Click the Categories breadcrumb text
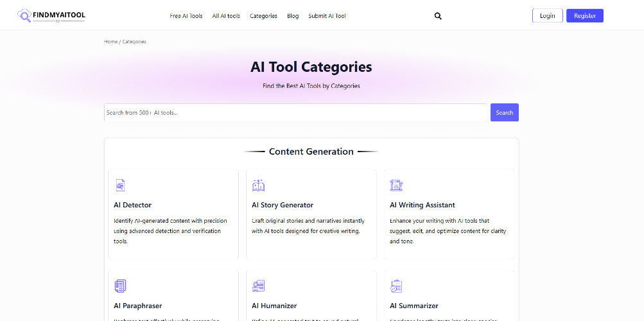The width and height of the screenshot is (644, 321). tap(134, 42)
